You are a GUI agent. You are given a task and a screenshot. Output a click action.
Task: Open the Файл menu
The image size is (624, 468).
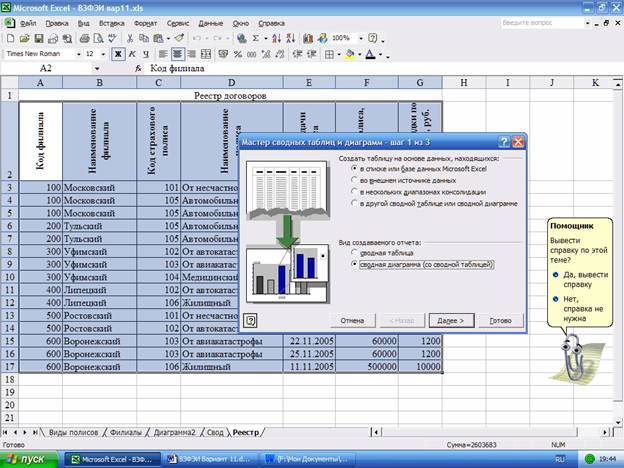coord(28,23)
